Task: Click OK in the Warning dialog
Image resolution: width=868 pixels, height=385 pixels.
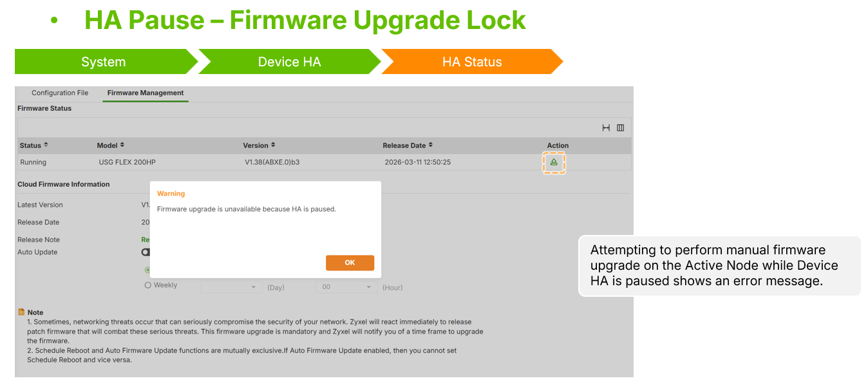Action: point(350,263)
